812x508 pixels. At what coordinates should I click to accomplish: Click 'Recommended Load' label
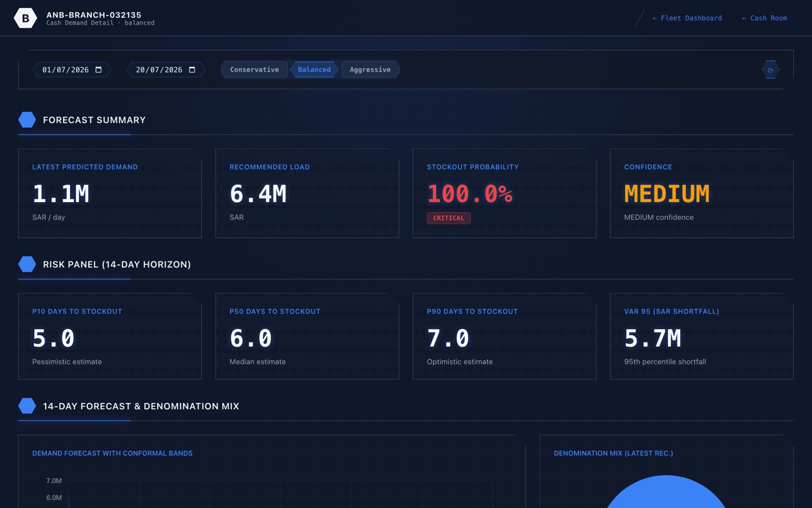pyautogui.click(x=270, y=167)
